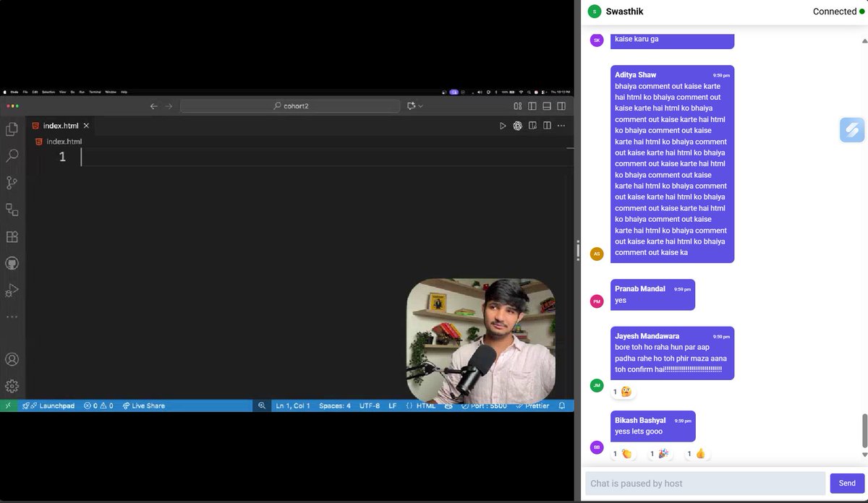The height and width of the screenshot is (503, 868).
Task: Change indentation via Spaces: 4
Action: click(x=335, y=406)
